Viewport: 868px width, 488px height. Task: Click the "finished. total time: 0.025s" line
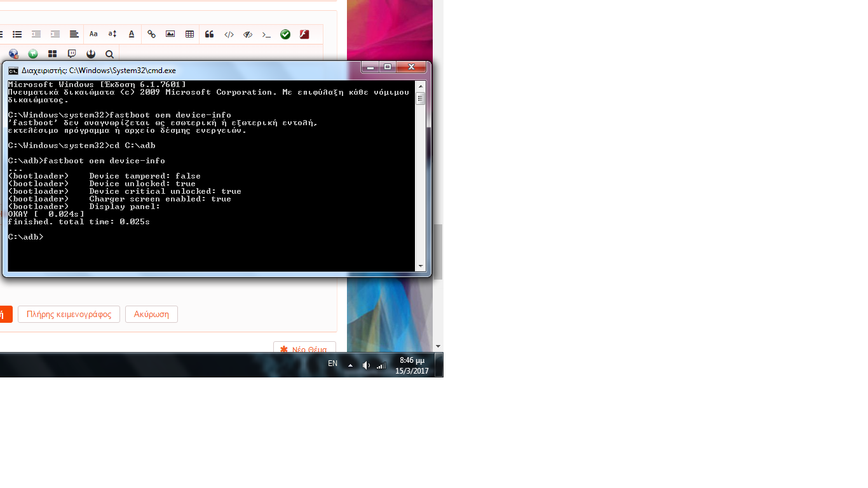pyautogui.click(x=79, y=222)
